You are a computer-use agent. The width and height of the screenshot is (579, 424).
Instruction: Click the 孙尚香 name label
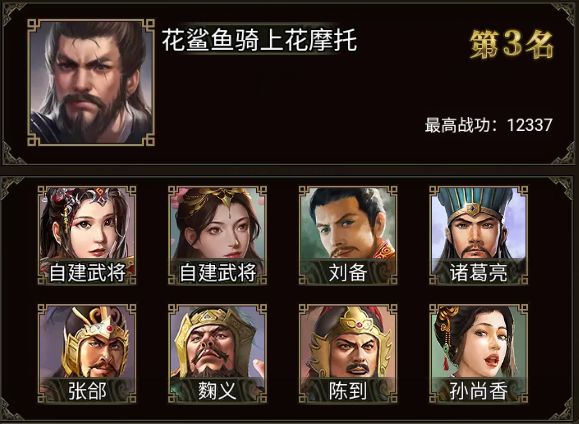tap(478, 391)
